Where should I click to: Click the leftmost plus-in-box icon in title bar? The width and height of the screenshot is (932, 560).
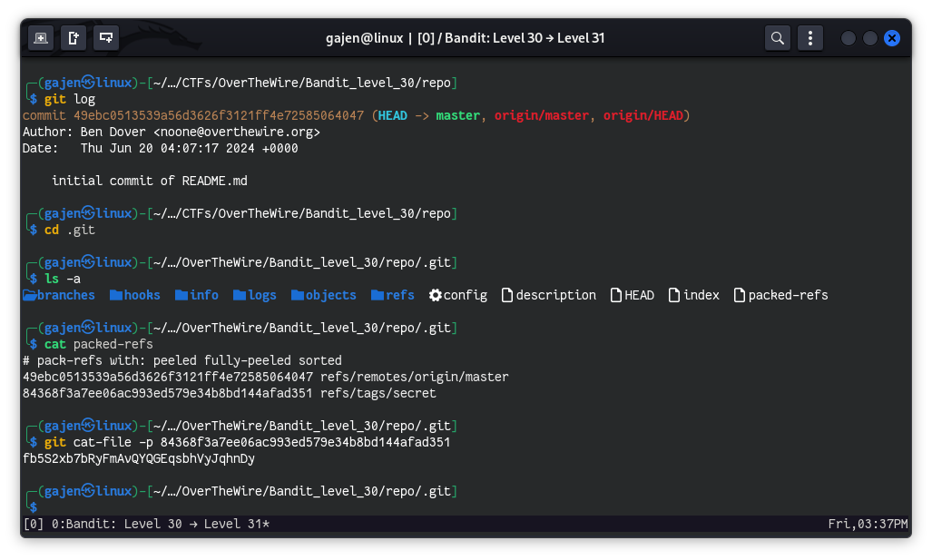[x=41, y=38]
